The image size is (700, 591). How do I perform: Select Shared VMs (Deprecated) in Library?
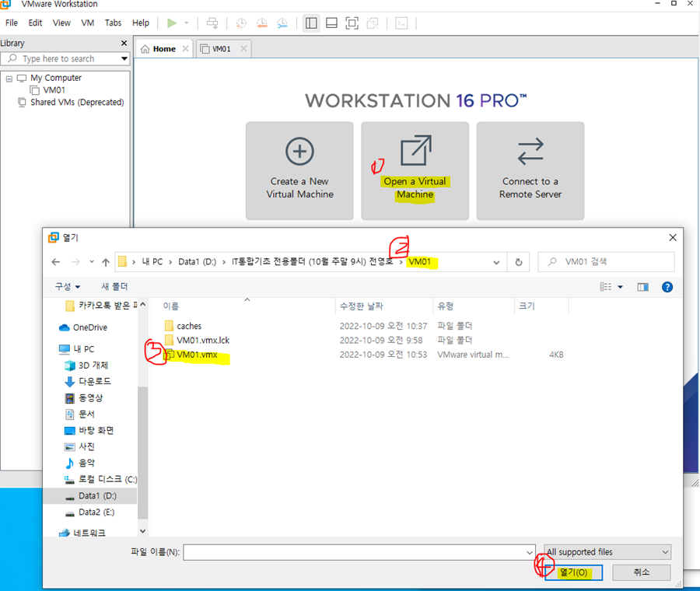point(77,102)
